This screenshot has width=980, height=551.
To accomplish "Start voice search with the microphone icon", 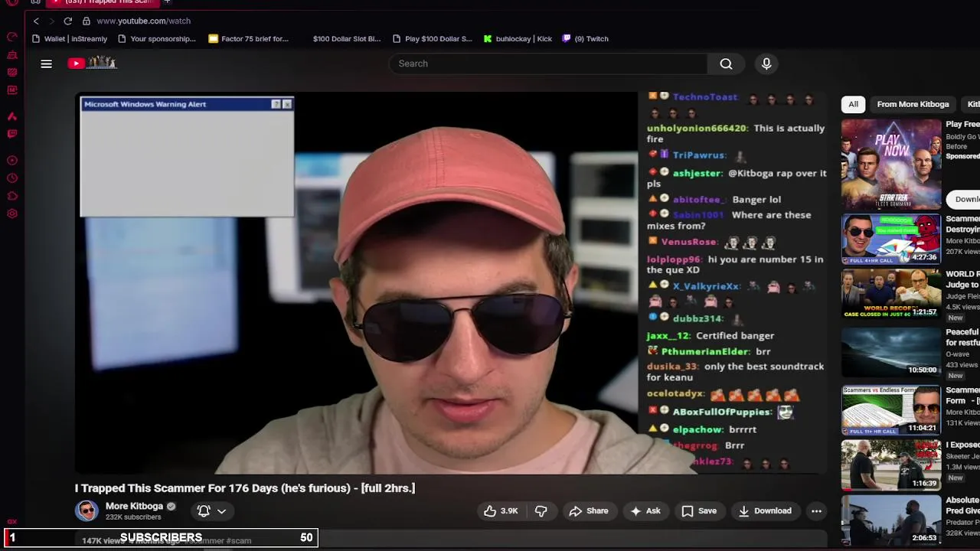I will point(766,64).
